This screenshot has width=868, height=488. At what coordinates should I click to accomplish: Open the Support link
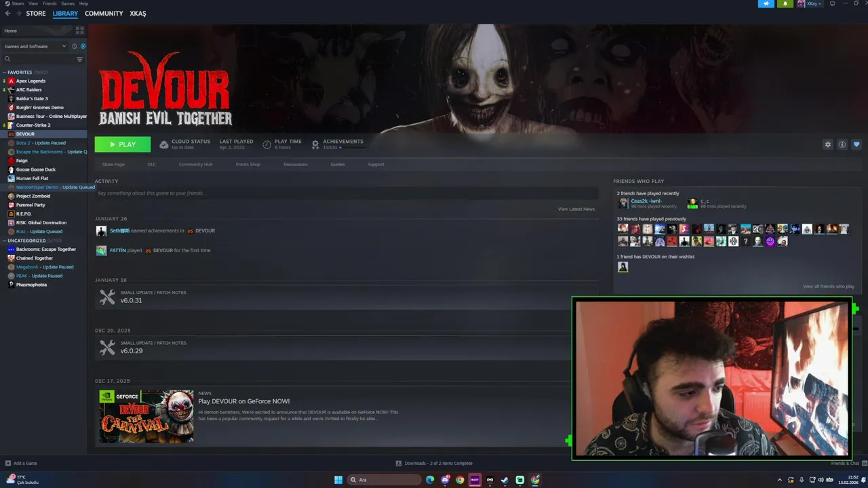coord(376,165)
